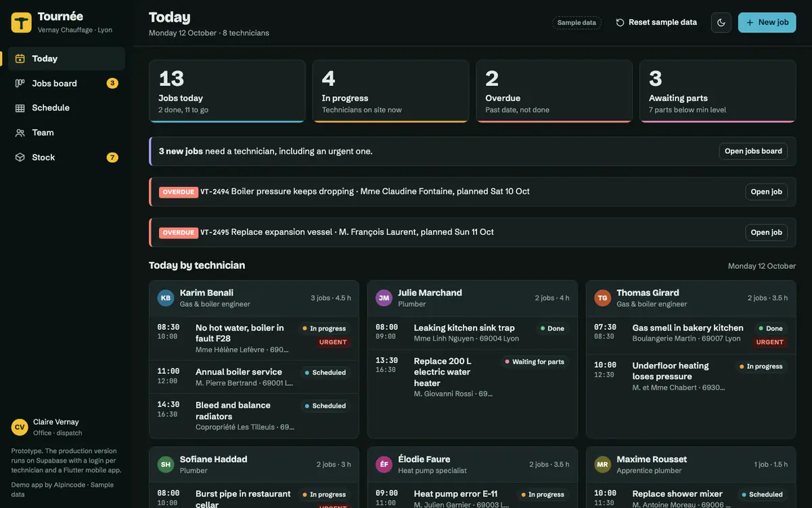Click Scheduled status on Replace shower mixer
This screenshot has width=812, height=508.
762,494
